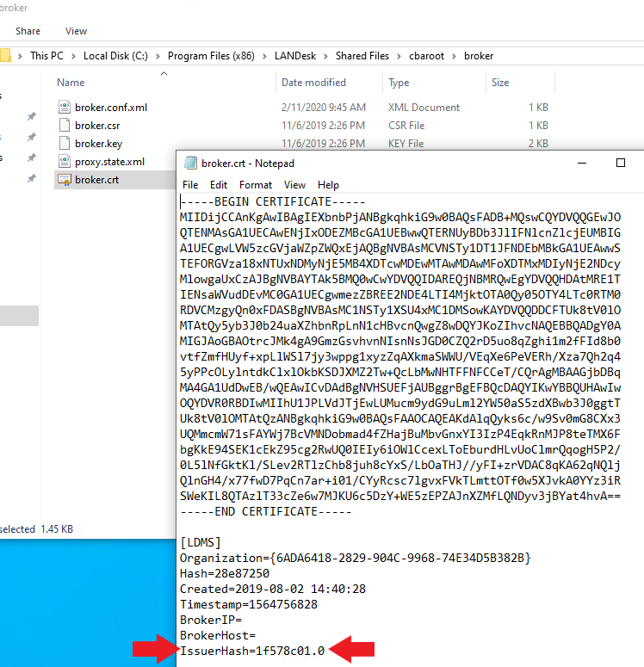Switch to the Share ribbon tab
644x667 pixels.
[x=28, y=31]
